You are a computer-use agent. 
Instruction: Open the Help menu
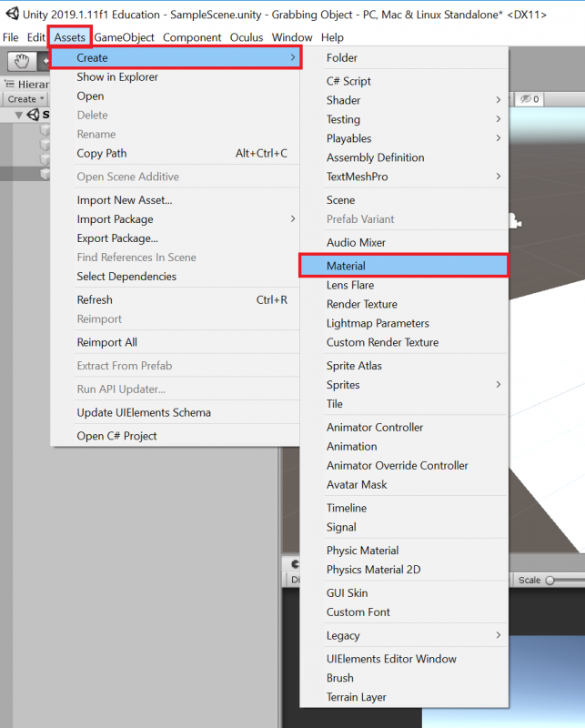pos(332,37)
